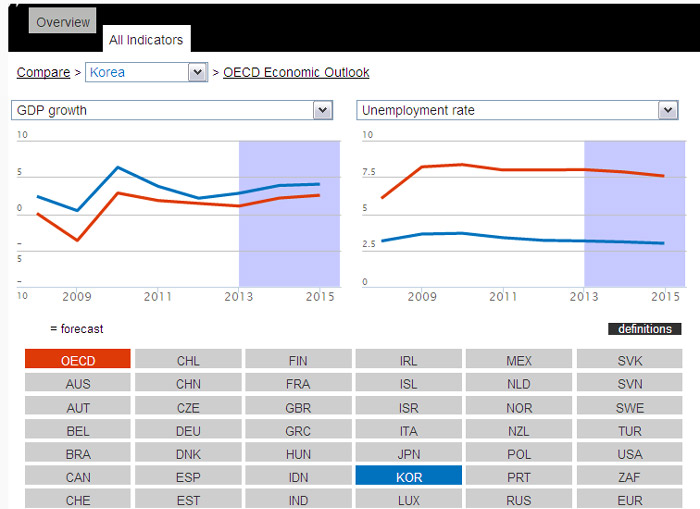Expand the Korea country dropdown
This screenshot has height=509, width=700.
(x=146, y=72)
